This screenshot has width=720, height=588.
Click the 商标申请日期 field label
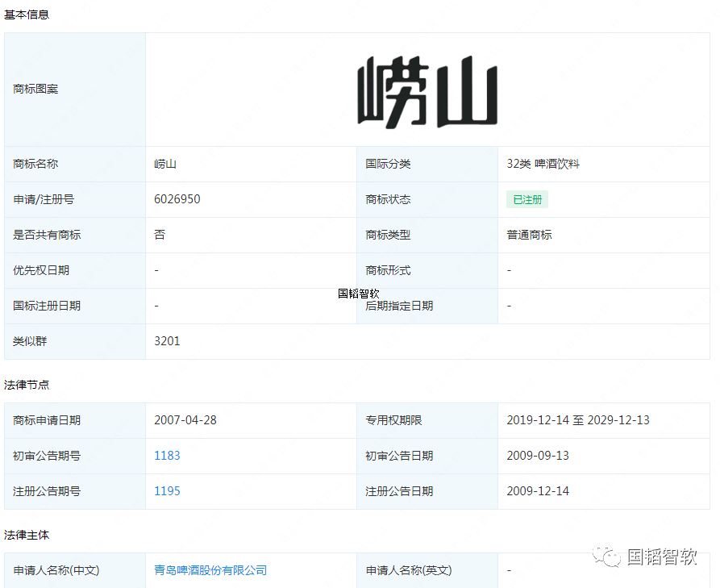click(x=47, y=420)
